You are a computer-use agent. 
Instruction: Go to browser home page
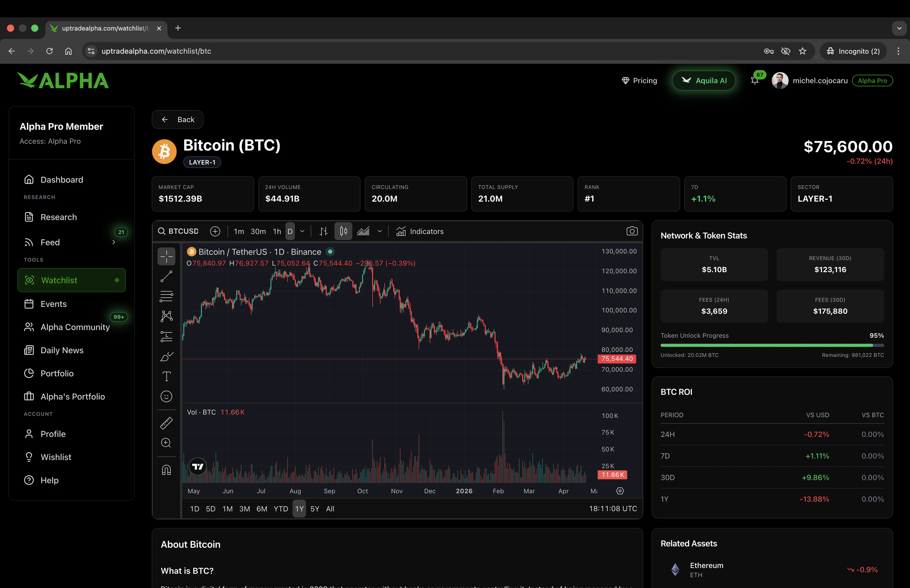(68, 51)
